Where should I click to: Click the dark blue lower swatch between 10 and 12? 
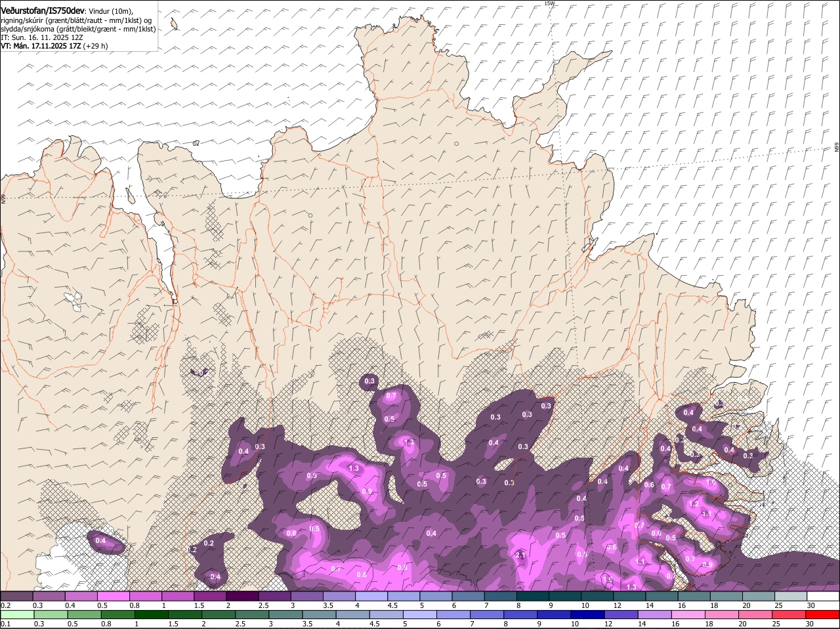point(588,615)
